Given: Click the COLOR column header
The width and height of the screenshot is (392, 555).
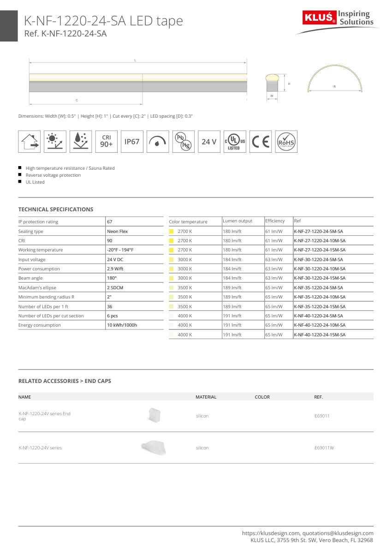Looking at the screenshot, I should click(x=262, y=397).
